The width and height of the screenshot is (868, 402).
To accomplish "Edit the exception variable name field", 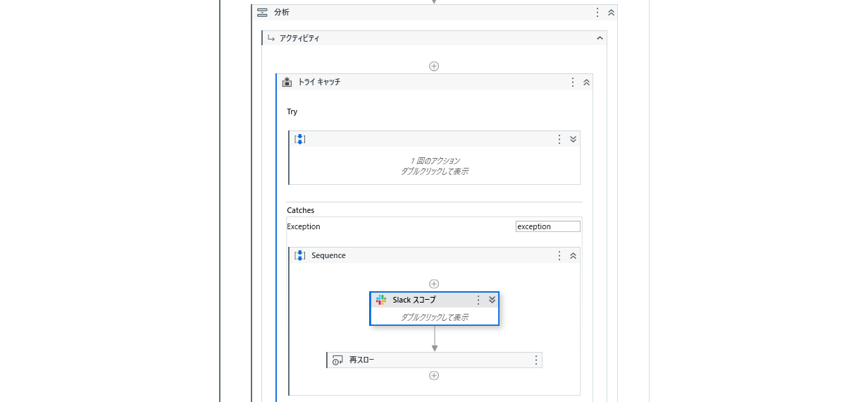I will [x=548, y=226].
